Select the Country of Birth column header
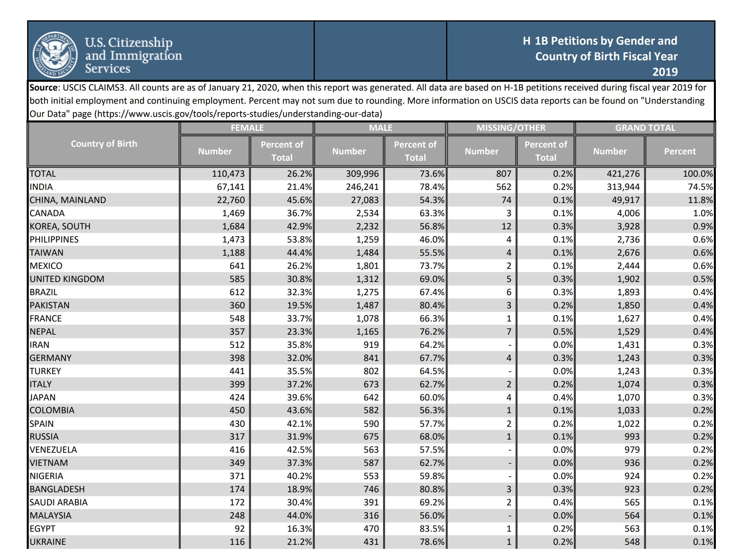 point(104,144)
